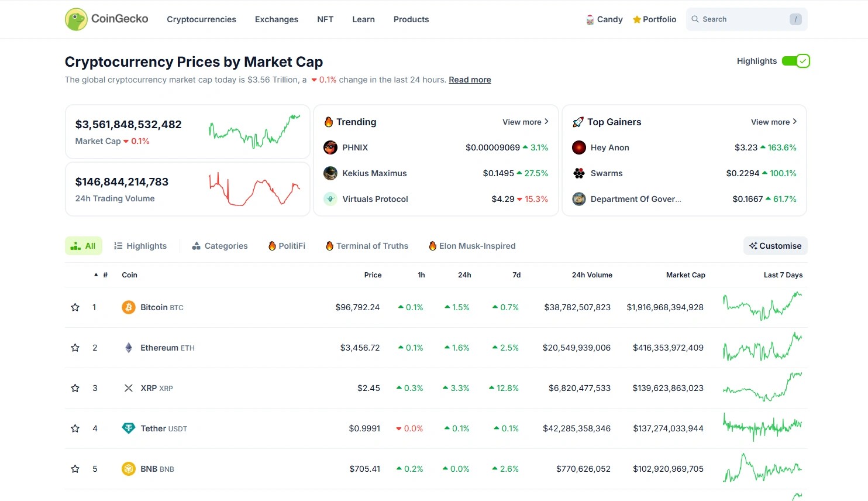Click the Candy jar icon
Image resolution: width=868 pixels, height=501 pixels.
(x=590, y=20)
